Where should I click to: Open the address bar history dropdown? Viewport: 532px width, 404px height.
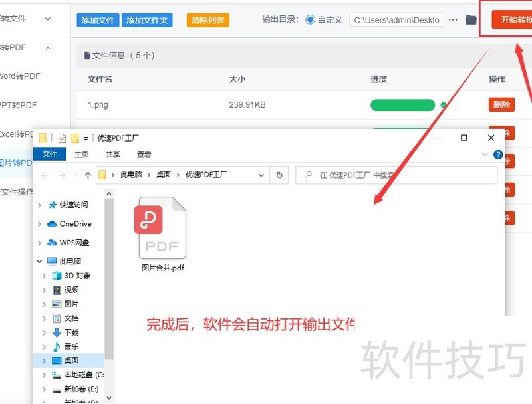(261, 175)
